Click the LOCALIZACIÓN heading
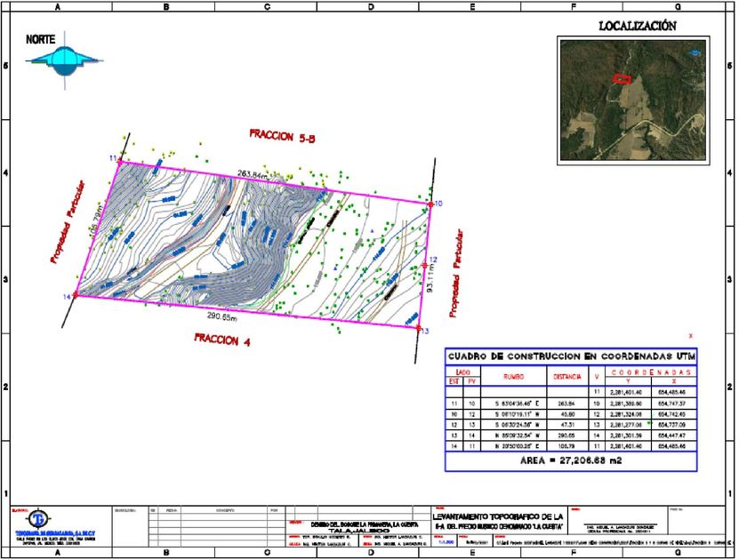 pyautogui.click(x=637, y=27)
